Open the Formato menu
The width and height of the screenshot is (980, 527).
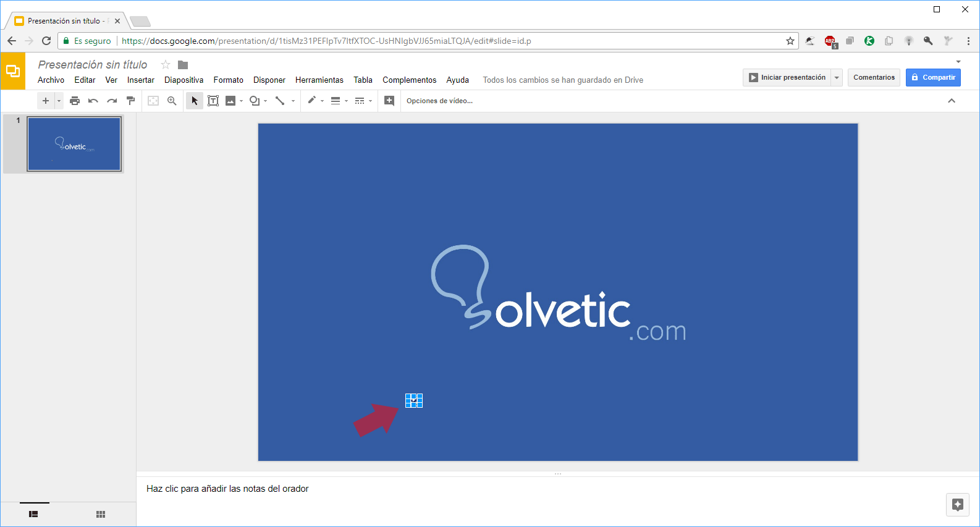tap(229, 80)
